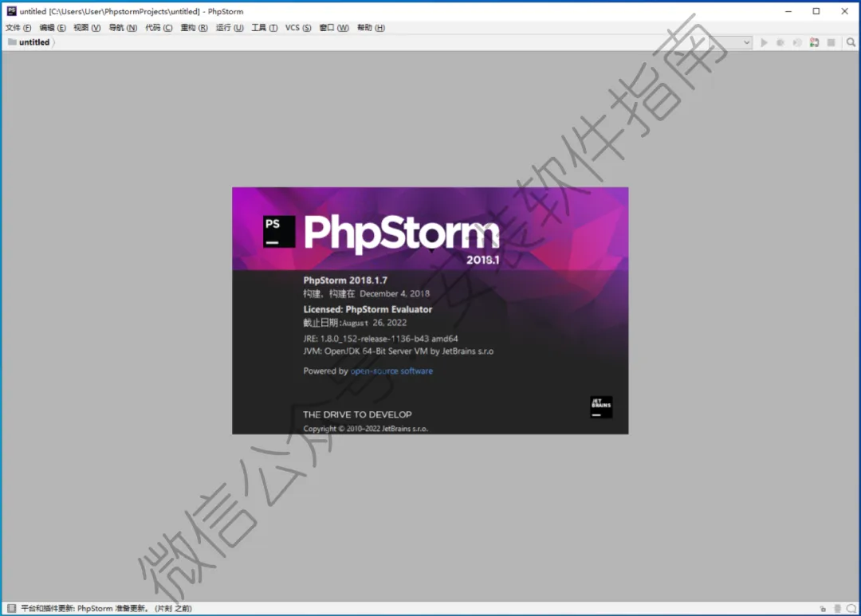Open the 导航 (N) menu

[123, 27]
